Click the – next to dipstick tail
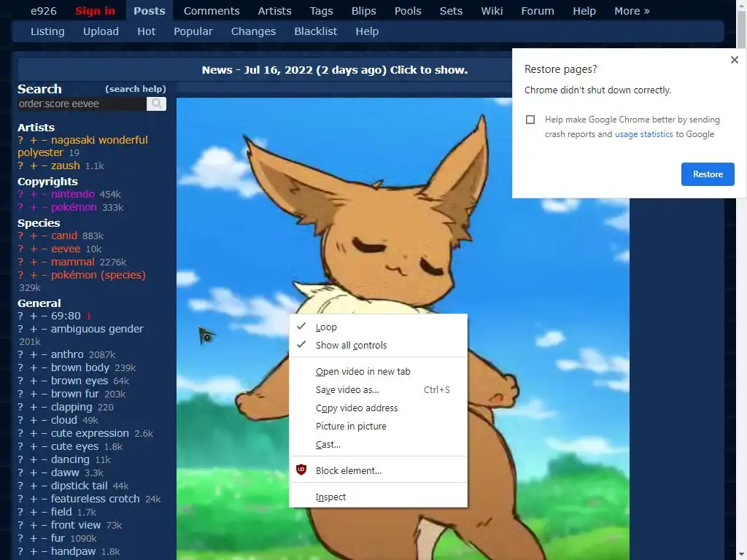Viewport: 747px width, 560px height. 44,486
